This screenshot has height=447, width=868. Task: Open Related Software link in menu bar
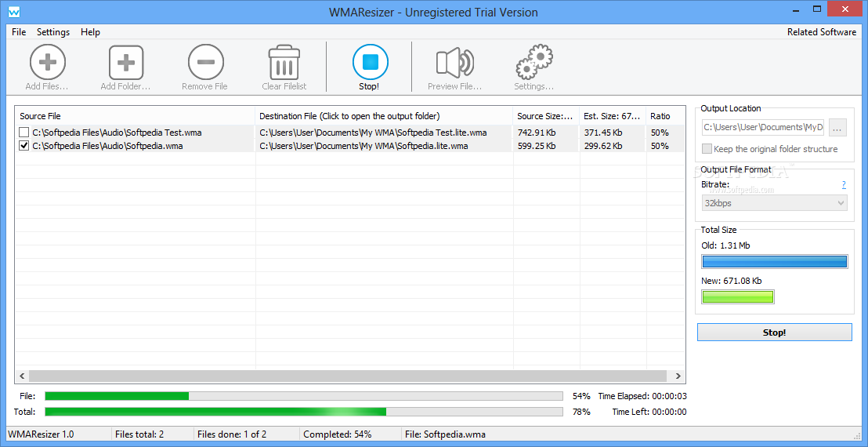(822, 31)
